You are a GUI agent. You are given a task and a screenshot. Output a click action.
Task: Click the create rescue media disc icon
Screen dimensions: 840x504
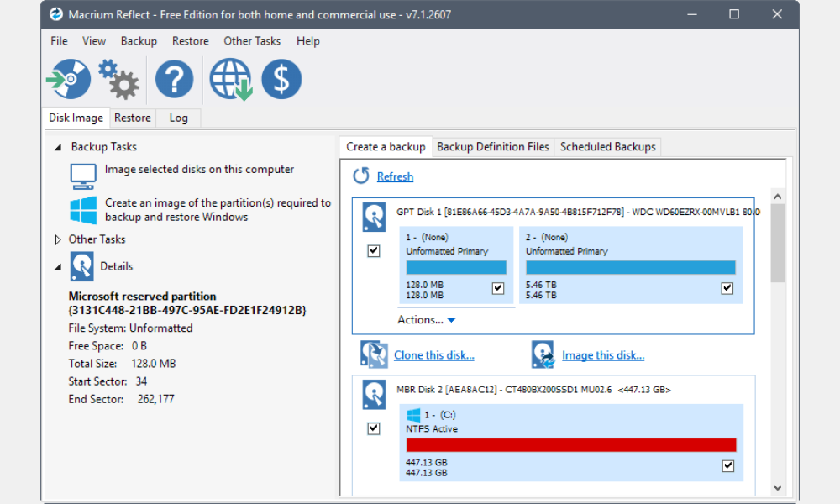(x=69, y=79)
